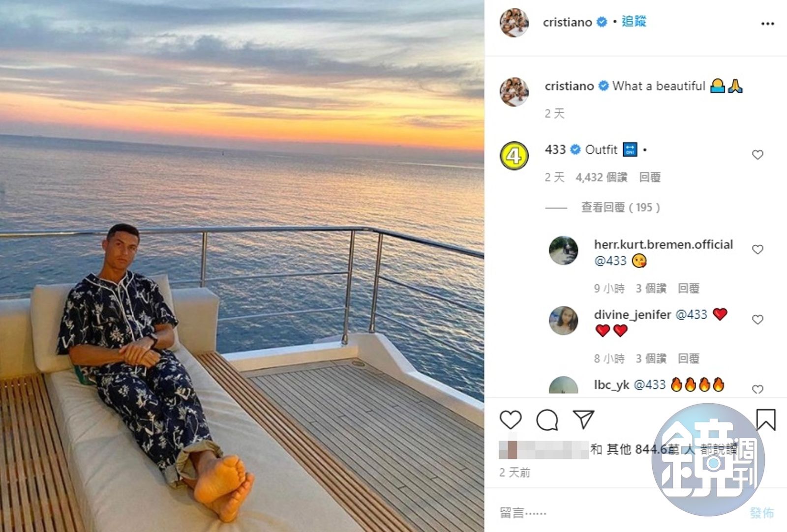Save post with bookmark icon
This screenshot has width=787, height=532.
pos(766,419)
